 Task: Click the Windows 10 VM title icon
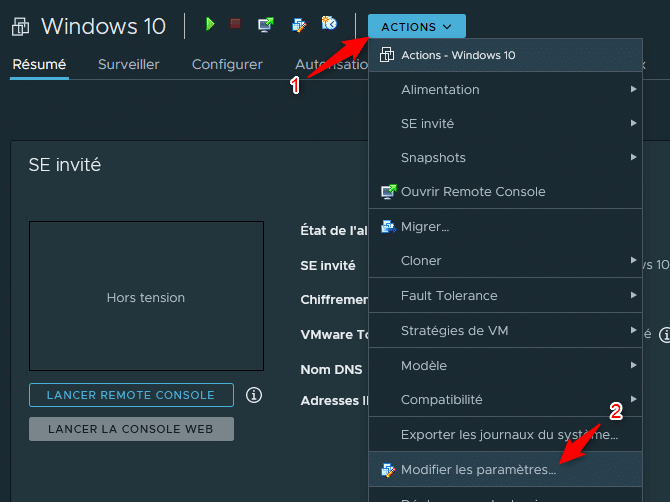(x=20, y=25)
